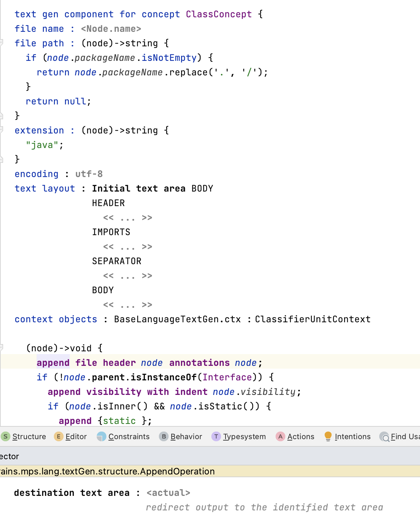Click the 'annotations' keyword
Viewport: 420px width, 527px height.
(200, 363)
